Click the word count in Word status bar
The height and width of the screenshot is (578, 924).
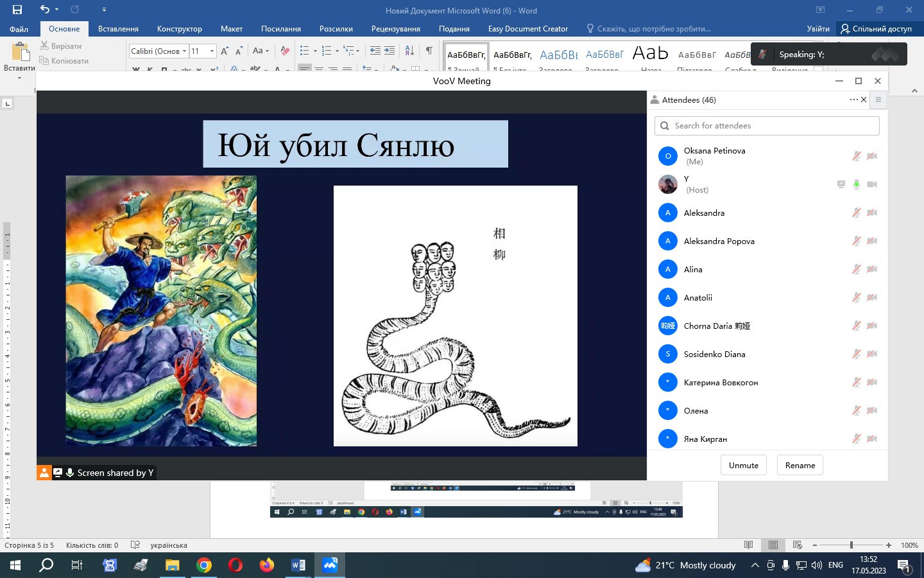(92, 545)
